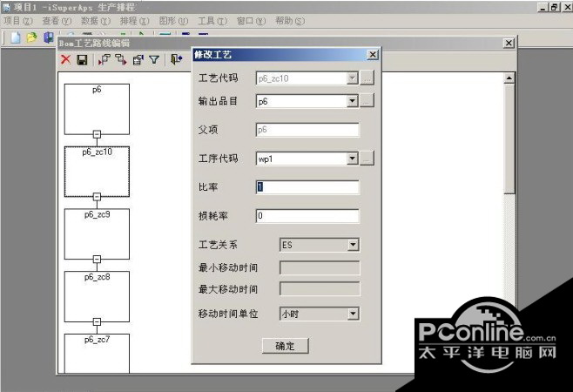
Task: Select the p6_zc10 process box
Action: [x=97, y=172]
